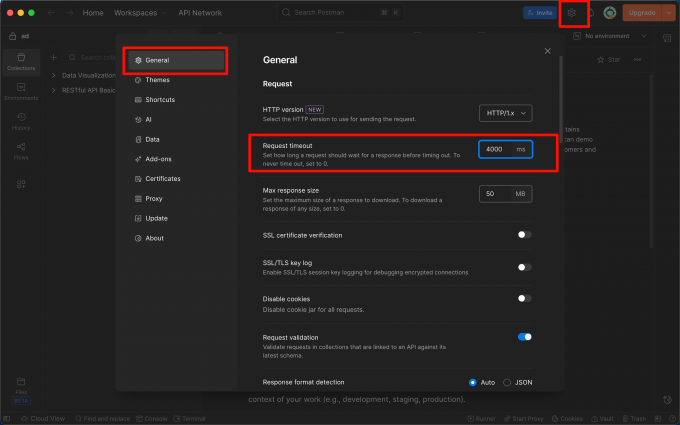Select the AI settings tab

(x=176, y=120)
